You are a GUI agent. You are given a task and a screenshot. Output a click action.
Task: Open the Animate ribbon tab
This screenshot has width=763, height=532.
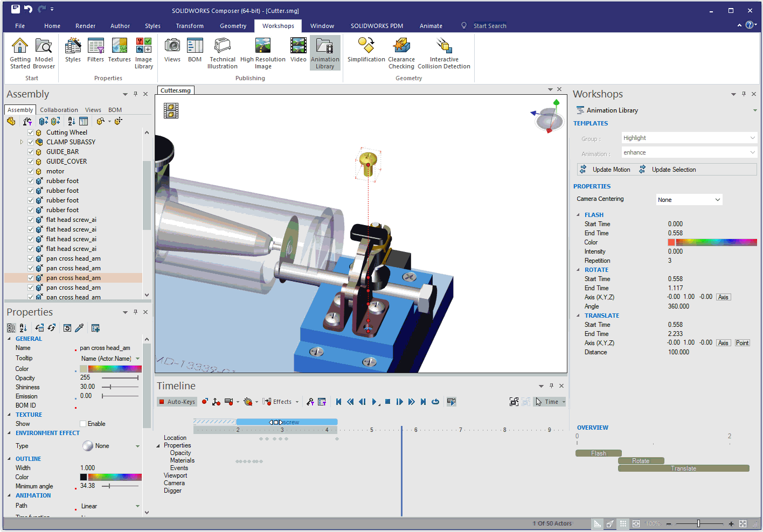click(x=431, y=26)
